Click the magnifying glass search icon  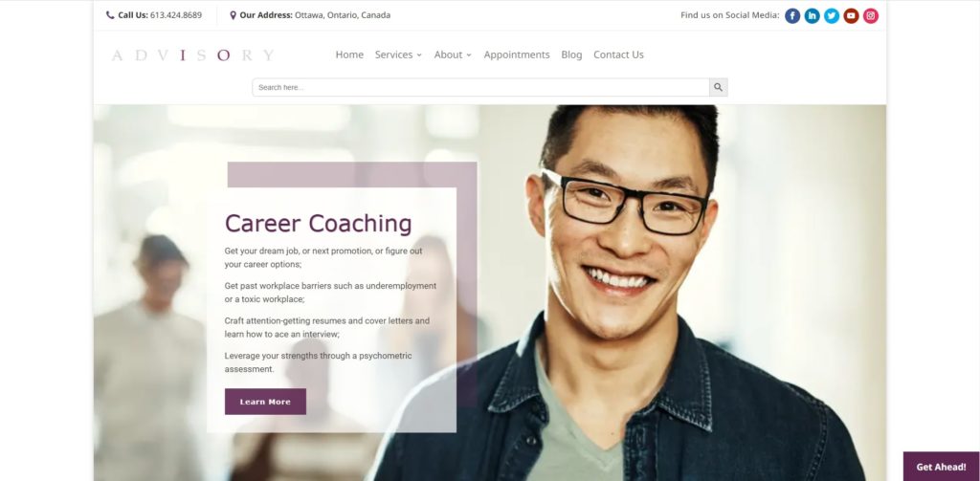[718, 87]
